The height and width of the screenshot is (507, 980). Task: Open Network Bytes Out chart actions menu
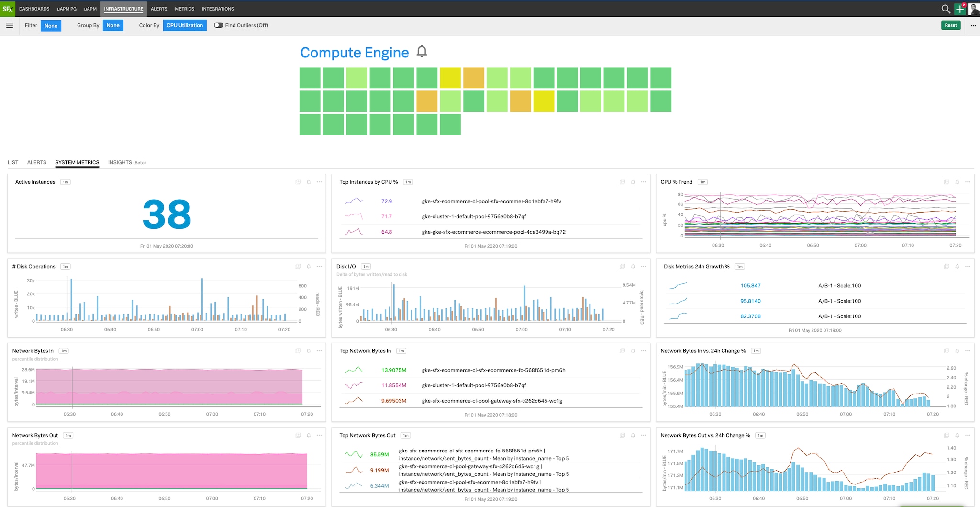319,435
